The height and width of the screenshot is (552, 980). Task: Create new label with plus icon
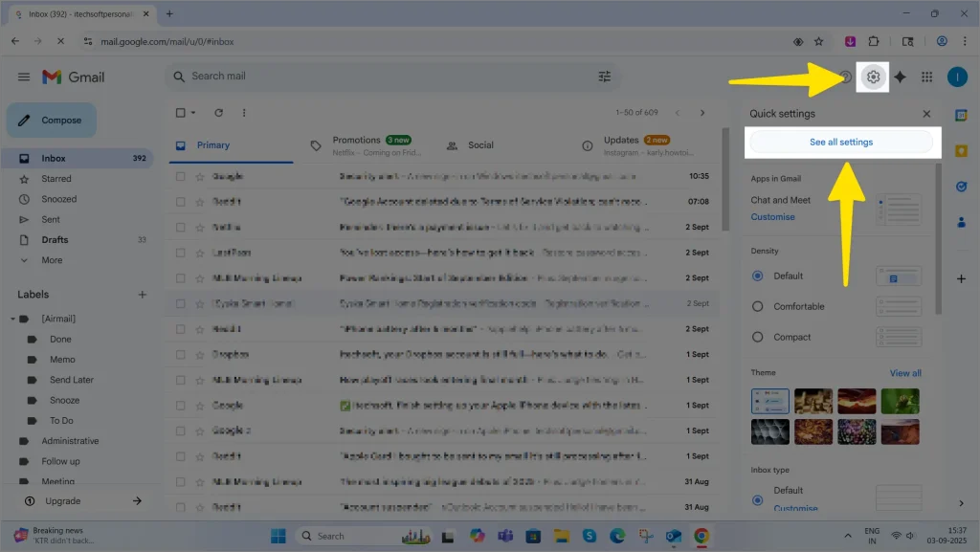click(142, 295)
